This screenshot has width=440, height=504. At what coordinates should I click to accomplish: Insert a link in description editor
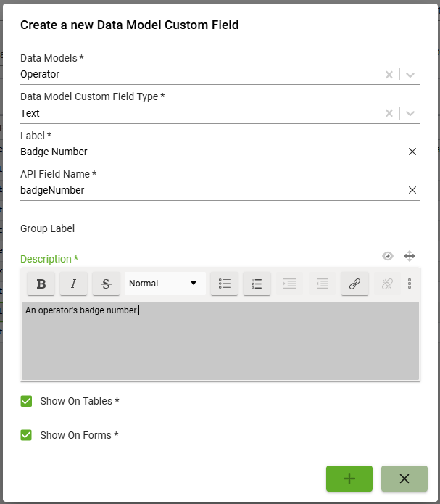coord(354,284)
